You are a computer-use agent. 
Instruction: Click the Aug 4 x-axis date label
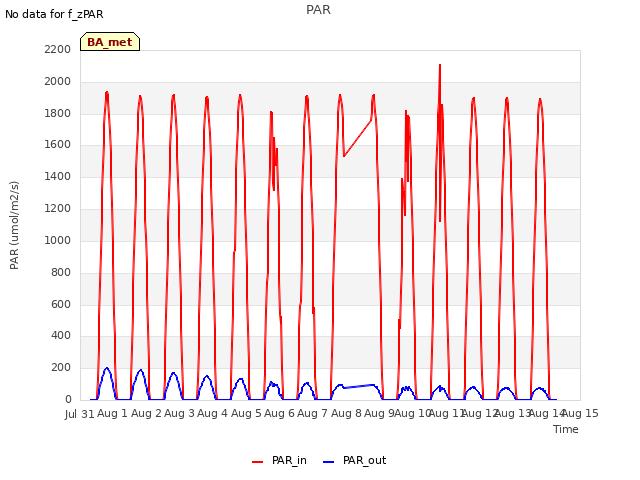(213, 413)
